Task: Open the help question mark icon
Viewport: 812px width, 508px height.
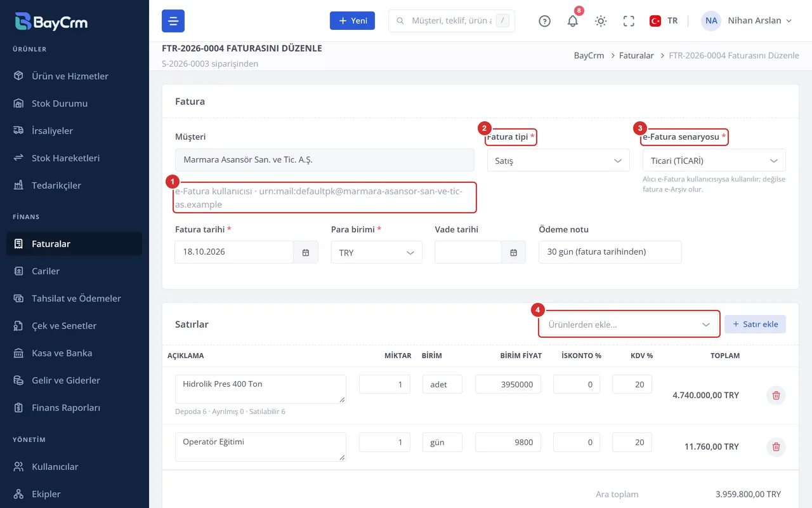Action: 544,21
